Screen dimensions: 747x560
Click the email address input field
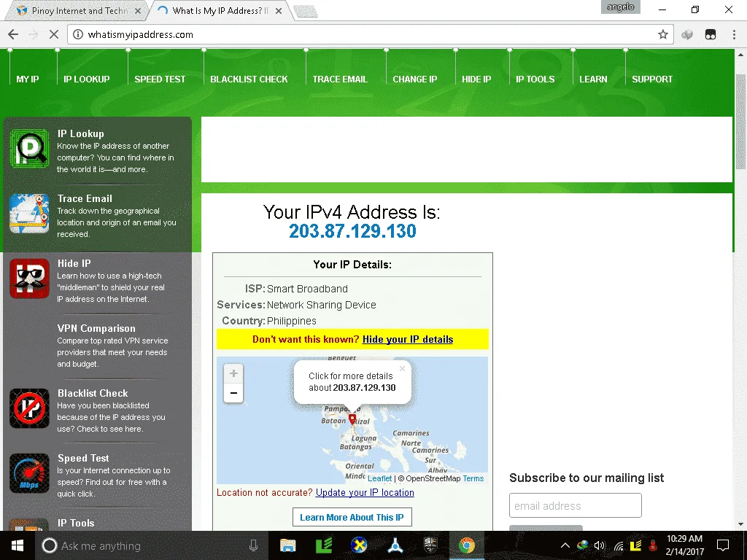click(576, 505)
